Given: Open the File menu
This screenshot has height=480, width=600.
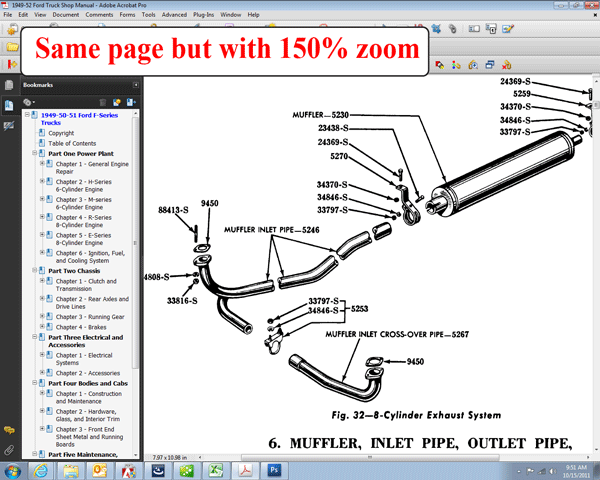Looking at the screenshot, I should click(x=8, y=15).
